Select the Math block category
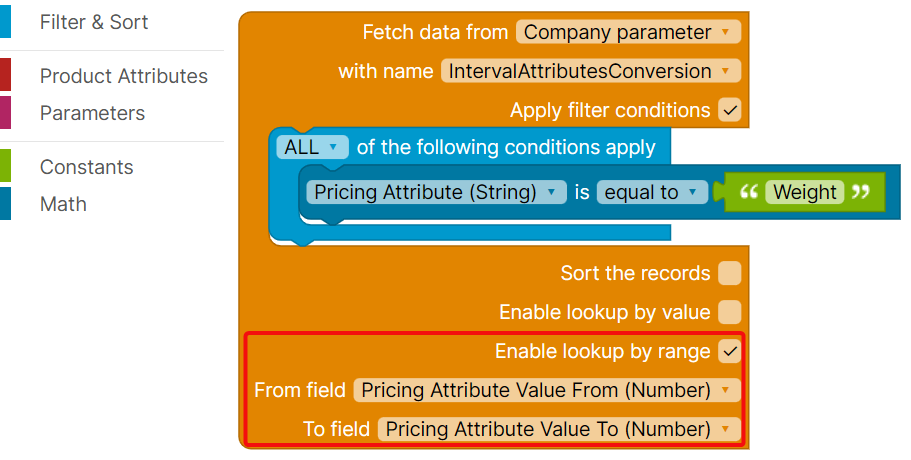 coord(63,204)
